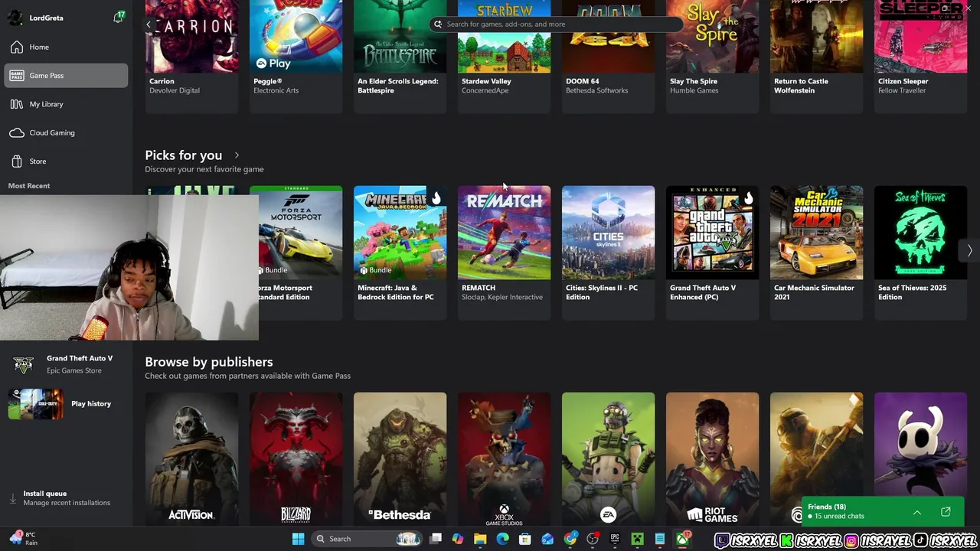980x551 pixels.
Task: Open Play history in the sidebar
Action: click(x=66, y=404)
